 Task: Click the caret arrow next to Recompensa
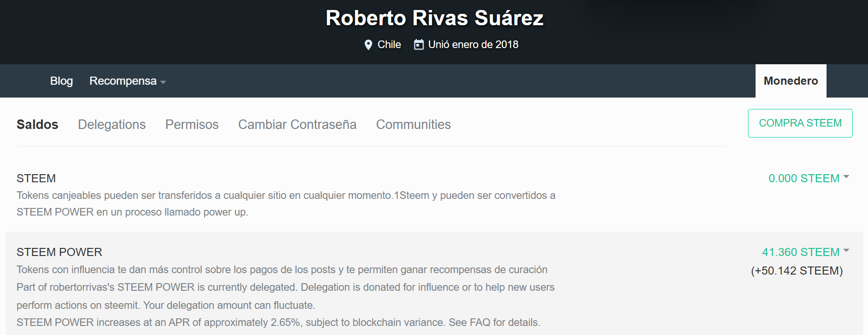click(163, 82)
